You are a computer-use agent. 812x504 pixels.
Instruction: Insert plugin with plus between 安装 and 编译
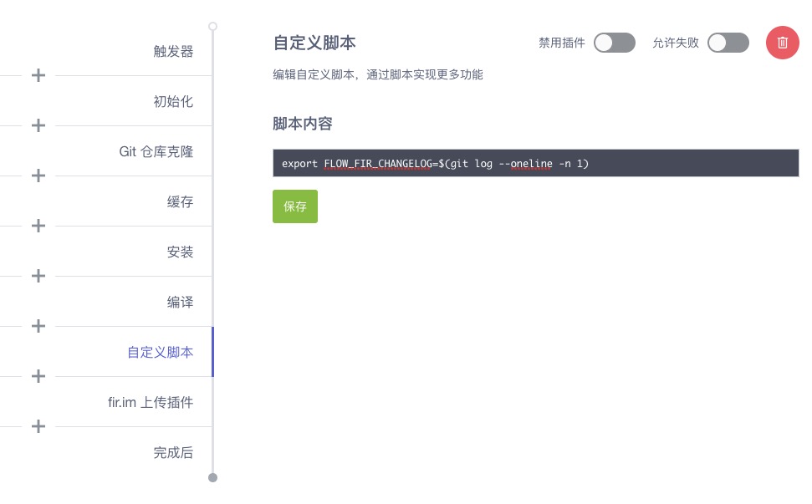click(38, 276)
